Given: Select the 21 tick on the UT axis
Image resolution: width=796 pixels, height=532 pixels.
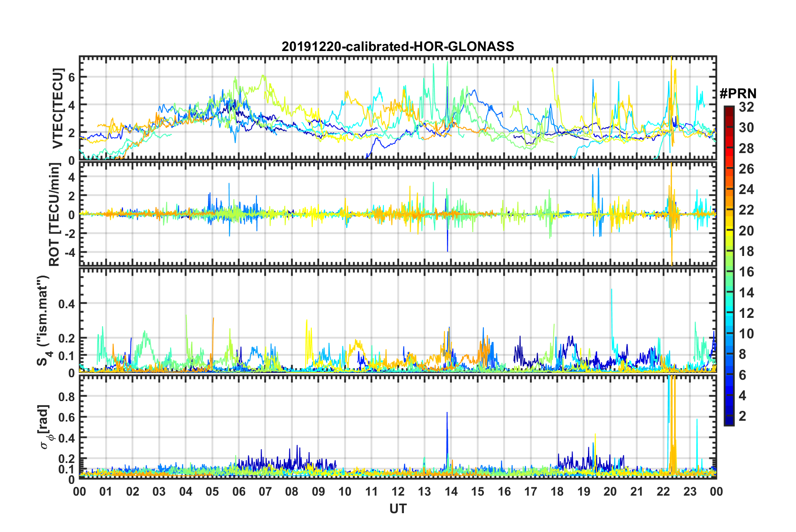Looking at the screenshot, I should point(637,491).
